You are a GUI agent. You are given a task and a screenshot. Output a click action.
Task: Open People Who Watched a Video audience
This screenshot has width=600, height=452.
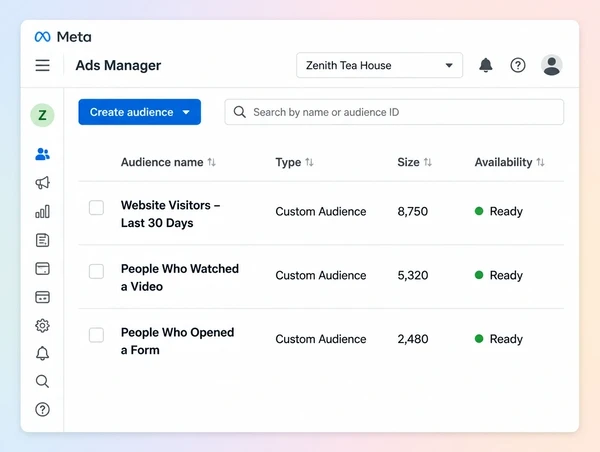(180, 277)
